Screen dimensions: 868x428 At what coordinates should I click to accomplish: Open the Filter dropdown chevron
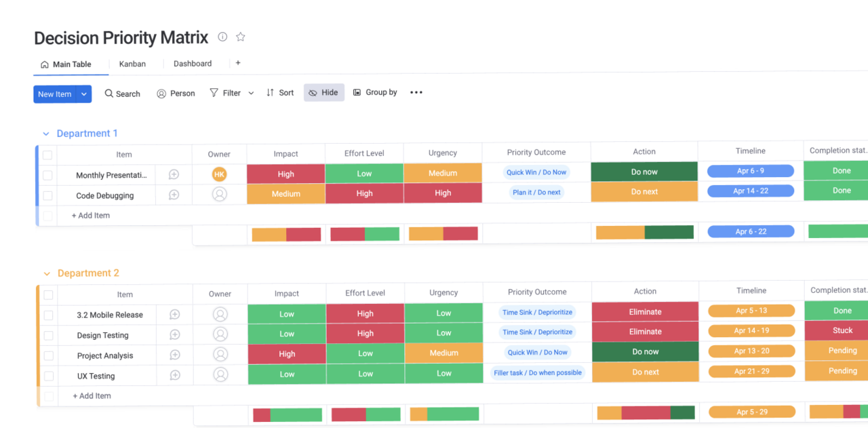pyautogui.click(x=251, y=93)
